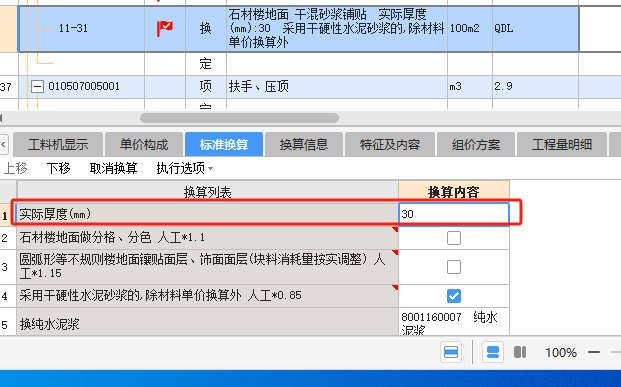Open the 执行选项 dropdown
Screen dimensions: 621x387
coord(185,168)
